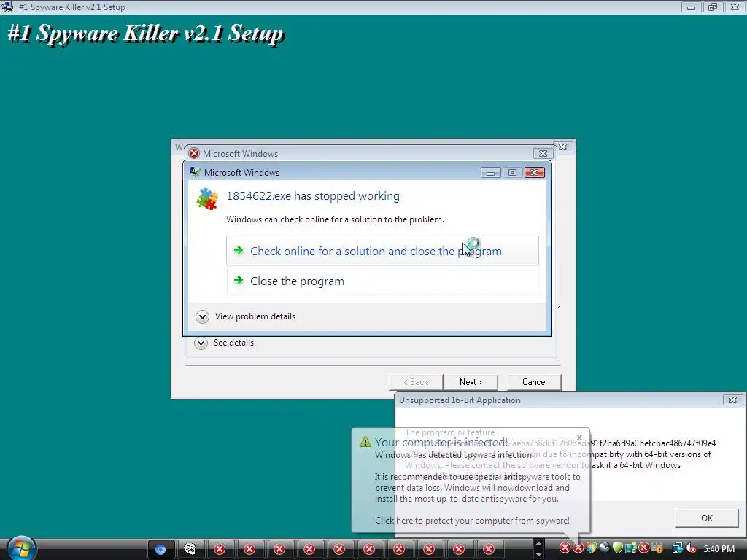Click the installer icon in the #1 Spyware Killer title bar
This screenshot has height=560, width=747.
tap(7, 7)
